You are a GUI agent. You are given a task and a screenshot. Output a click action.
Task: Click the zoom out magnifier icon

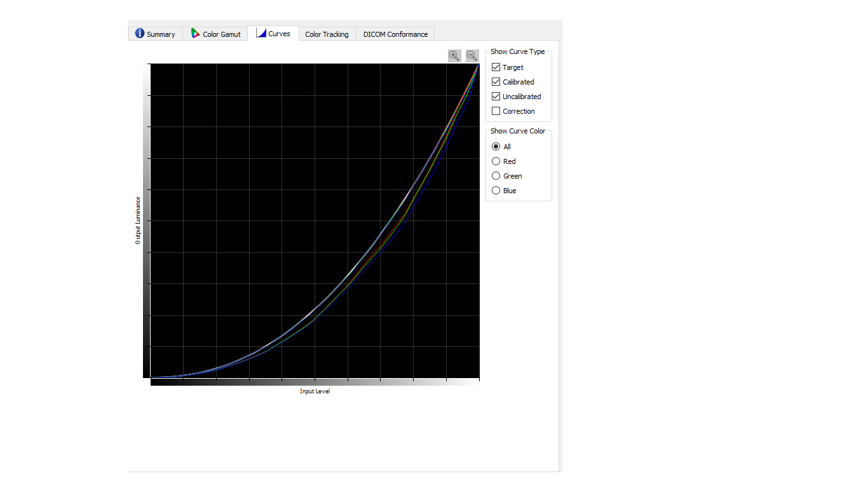[472, 56]
